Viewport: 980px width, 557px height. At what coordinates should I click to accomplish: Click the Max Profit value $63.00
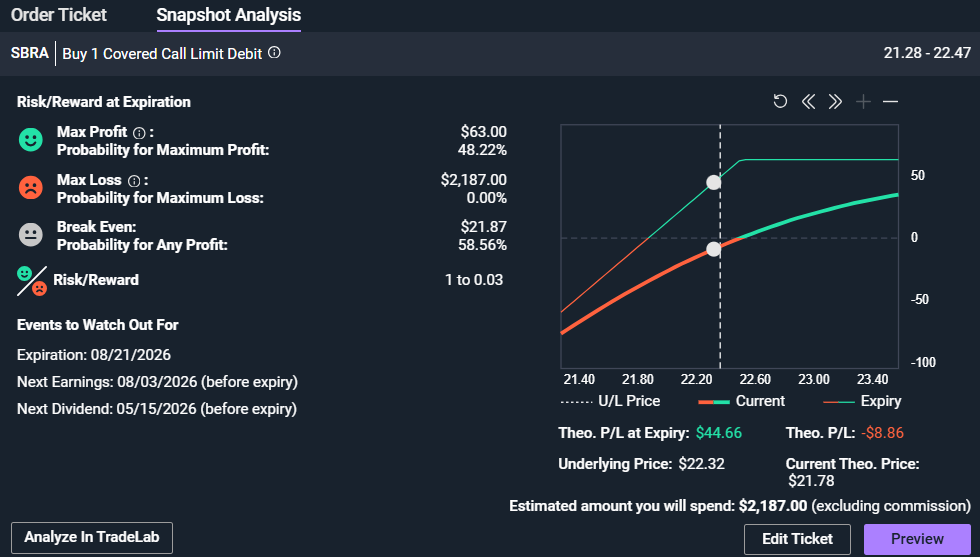(x=484, y=132)
